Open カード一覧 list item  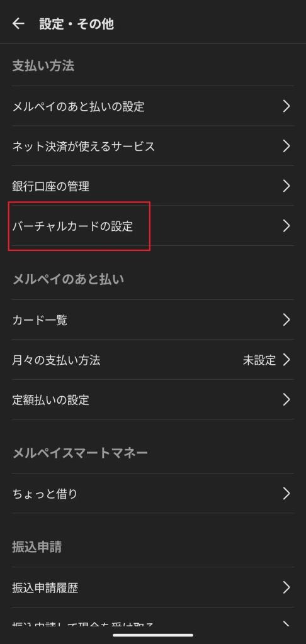click(x=153, y=320)
